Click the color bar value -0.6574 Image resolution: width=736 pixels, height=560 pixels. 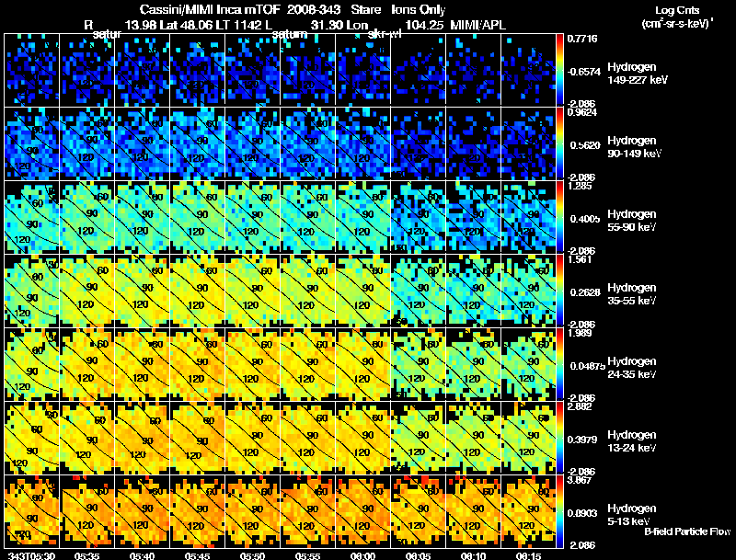(x=583, y=72)
